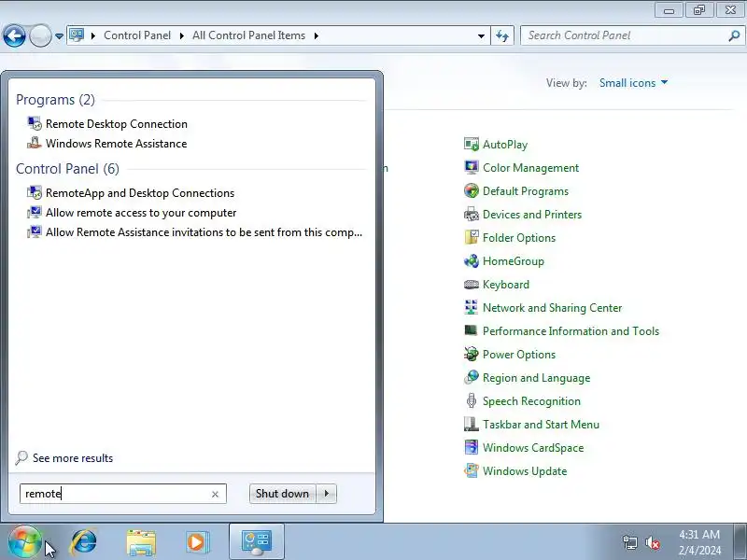Screen dimensions: 747x560
Task: Open the Devices and Printers icon
Action: pos(472,215)
